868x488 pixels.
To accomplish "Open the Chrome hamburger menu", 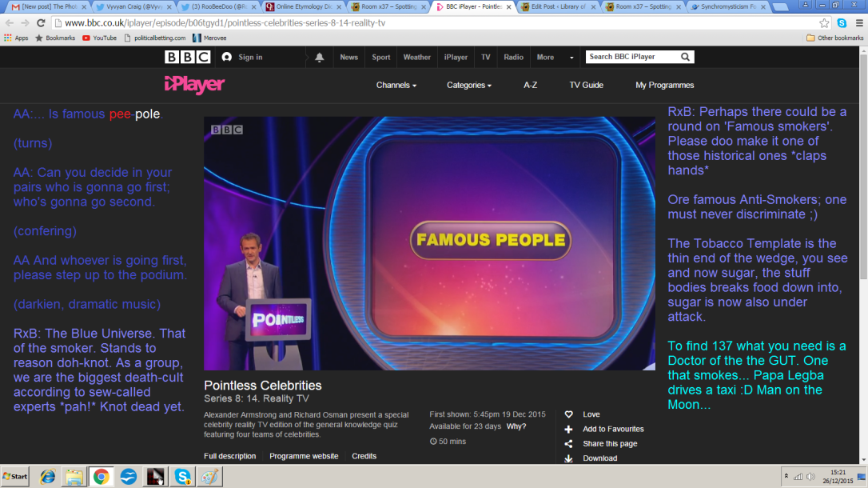I will 858,23.
